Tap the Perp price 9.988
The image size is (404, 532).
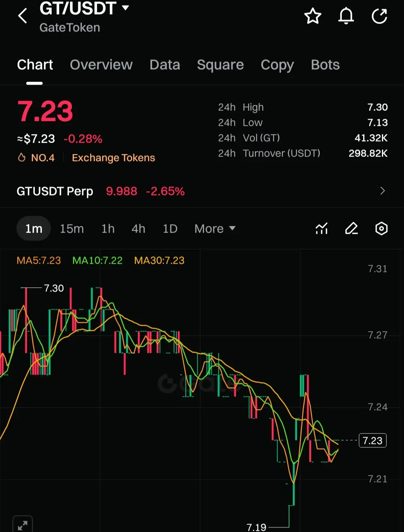(121, 191)
